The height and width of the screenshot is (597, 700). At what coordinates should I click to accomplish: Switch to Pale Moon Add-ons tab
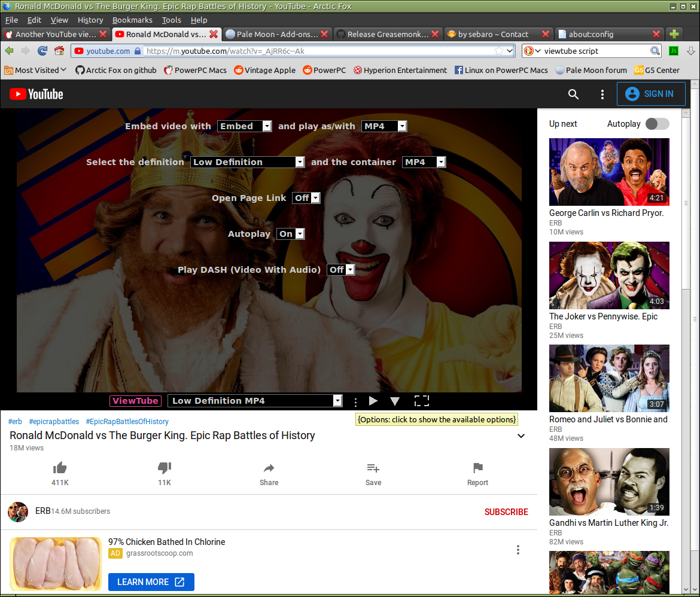[x=277, y=34]
